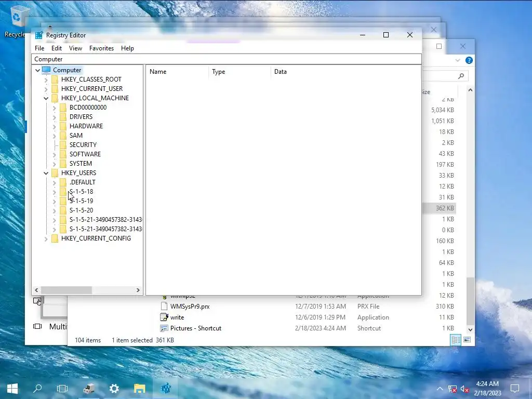532x399 pixels.
Task: Open Settings gear from taskbar
Action: coord(114,389)
